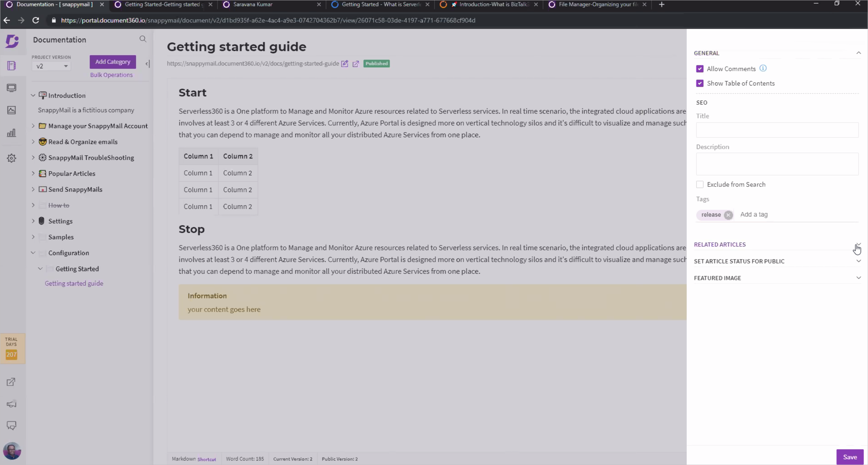Open a new browser tab
This screenshot has width=868, height=465.
(662, 4)
